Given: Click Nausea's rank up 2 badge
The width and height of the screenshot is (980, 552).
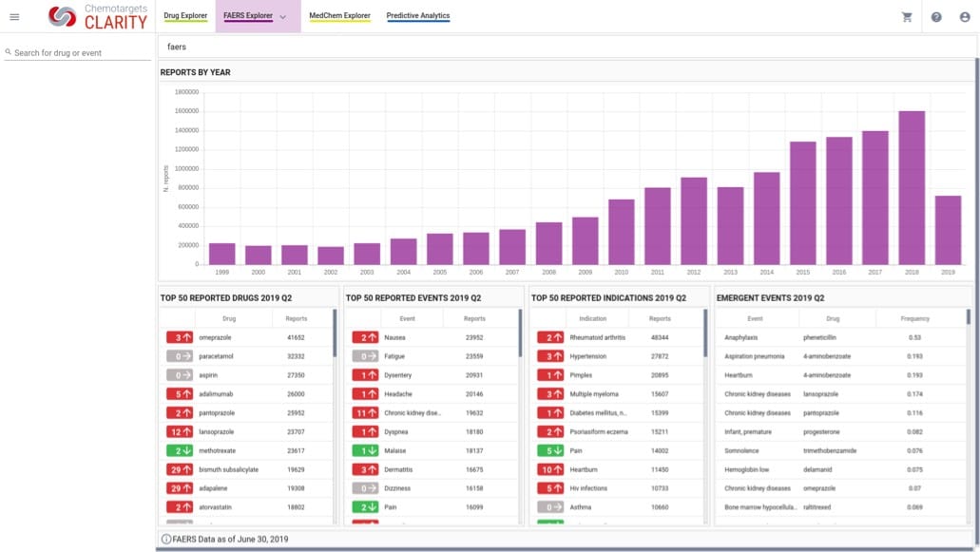Looking at the screenshot, I should (365, 337).
